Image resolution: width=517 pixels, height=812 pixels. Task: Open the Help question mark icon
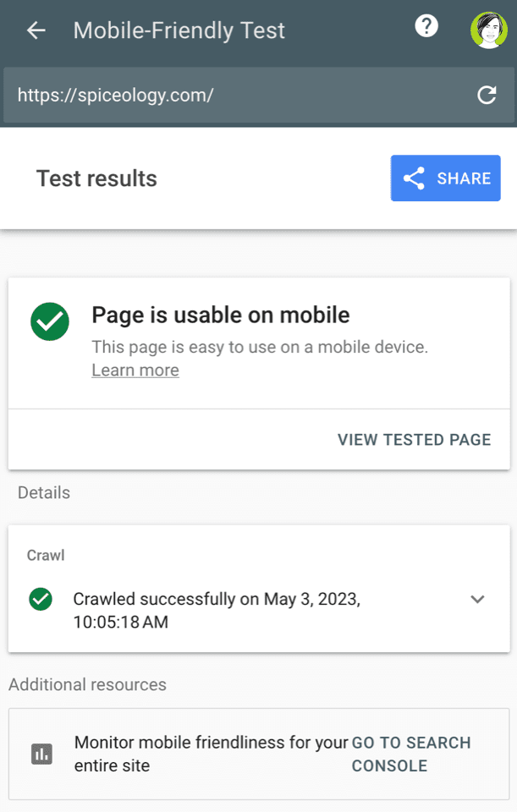tap(426, 25)
